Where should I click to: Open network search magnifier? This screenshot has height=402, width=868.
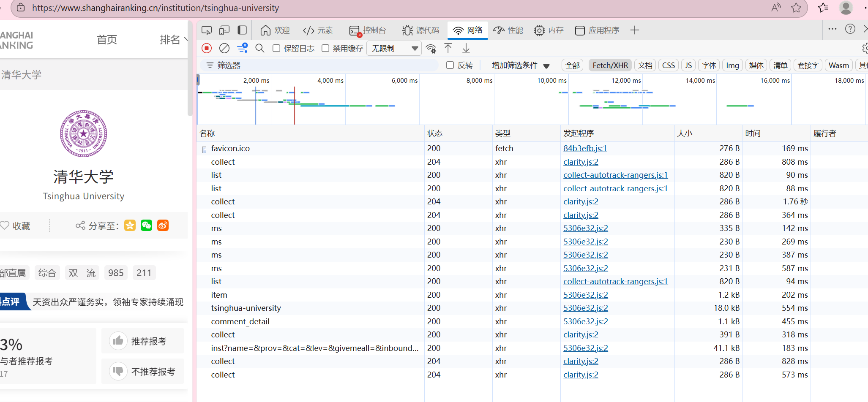pos(260,48)
